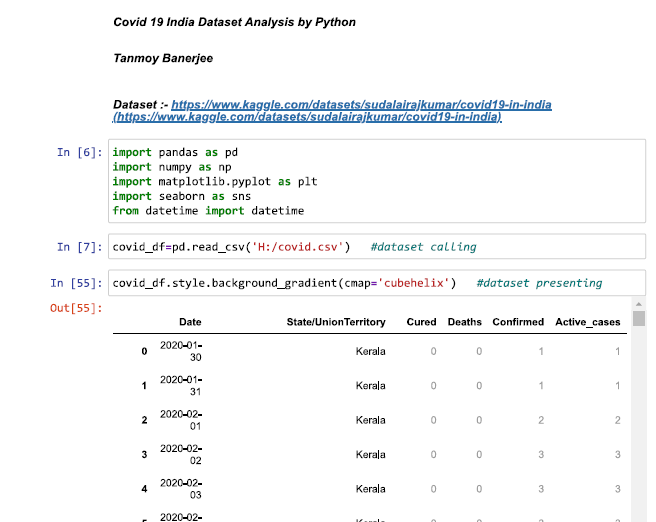Click the Active_cases value in row 3
This screenshot has height=522, width=656.
point(618,454)
